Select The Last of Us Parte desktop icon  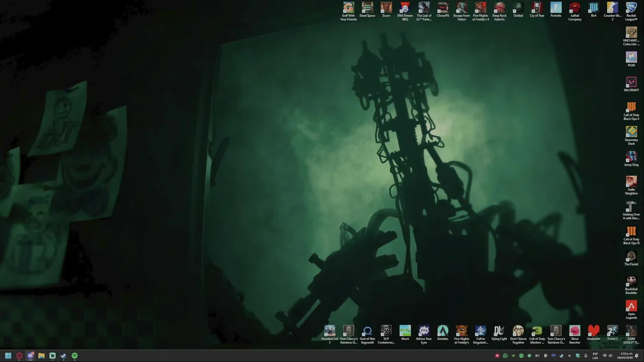[x=424, y=11]
